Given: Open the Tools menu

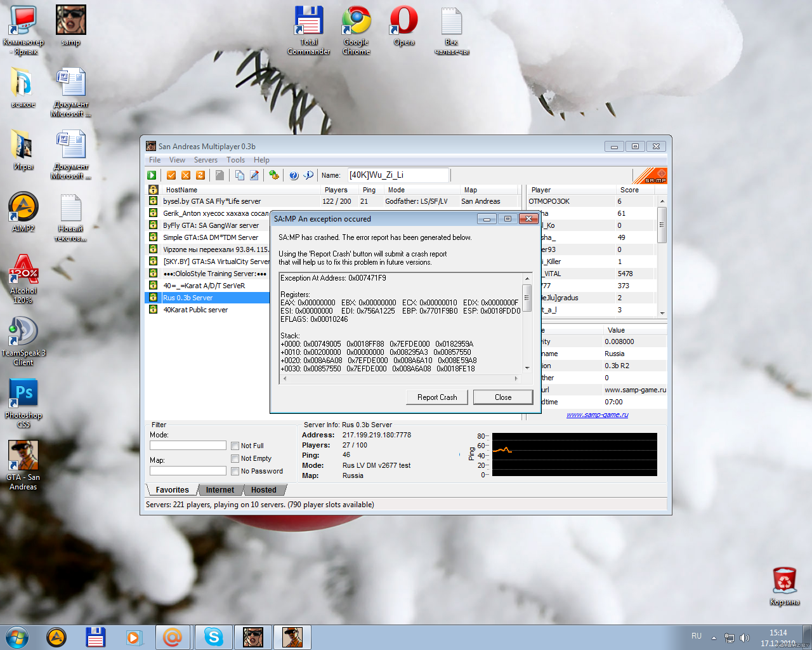Looking at the screenshot, I should click(x=235, y=160).
